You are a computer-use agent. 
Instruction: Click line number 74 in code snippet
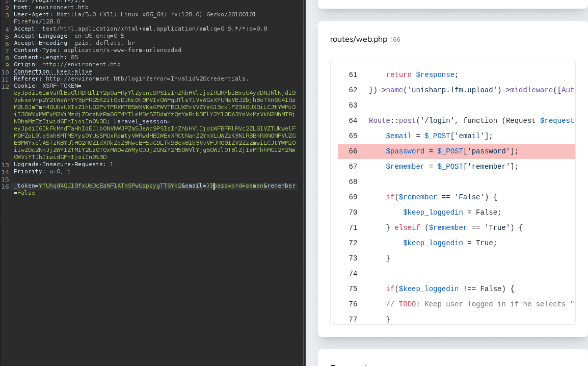353,273
